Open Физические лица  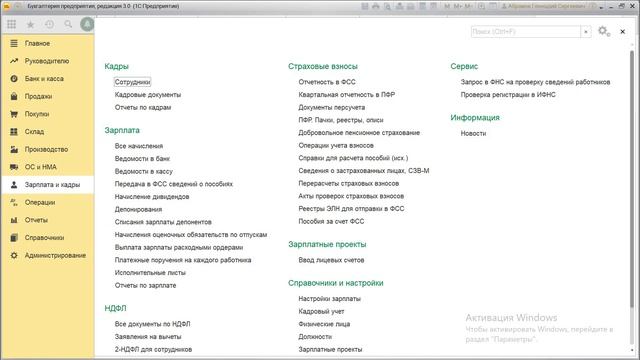(324, 324)
